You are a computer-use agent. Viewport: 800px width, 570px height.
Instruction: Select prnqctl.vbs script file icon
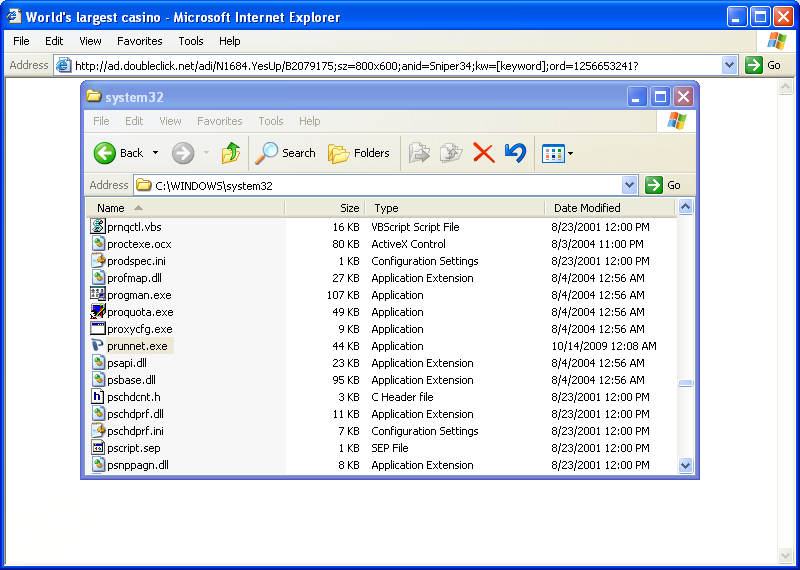[98, 227]
